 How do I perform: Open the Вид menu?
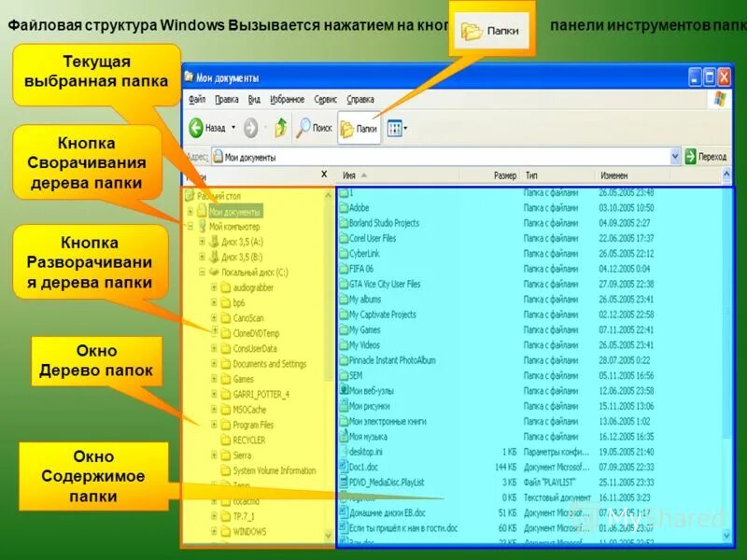point(254,99)
